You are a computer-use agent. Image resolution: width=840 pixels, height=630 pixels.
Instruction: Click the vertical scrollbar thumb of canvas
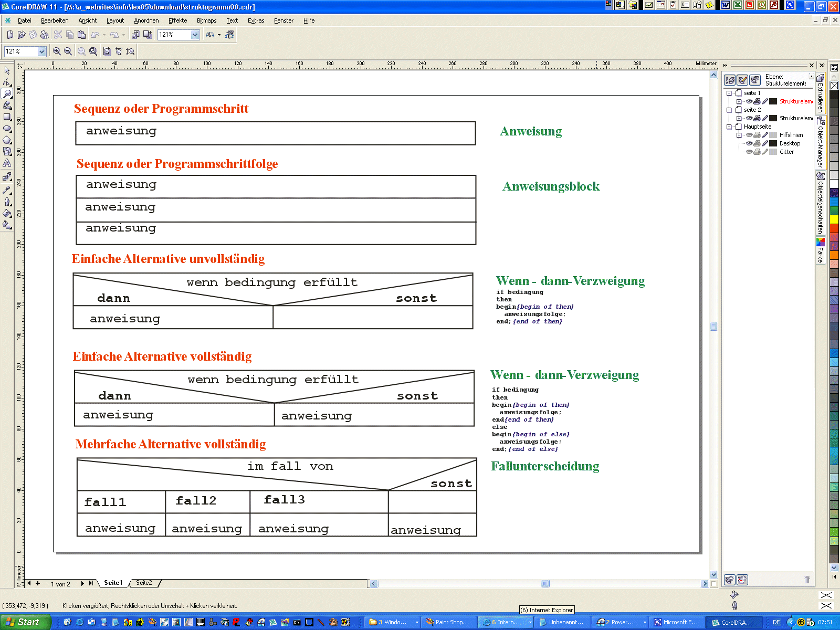(x=714, y=327)
